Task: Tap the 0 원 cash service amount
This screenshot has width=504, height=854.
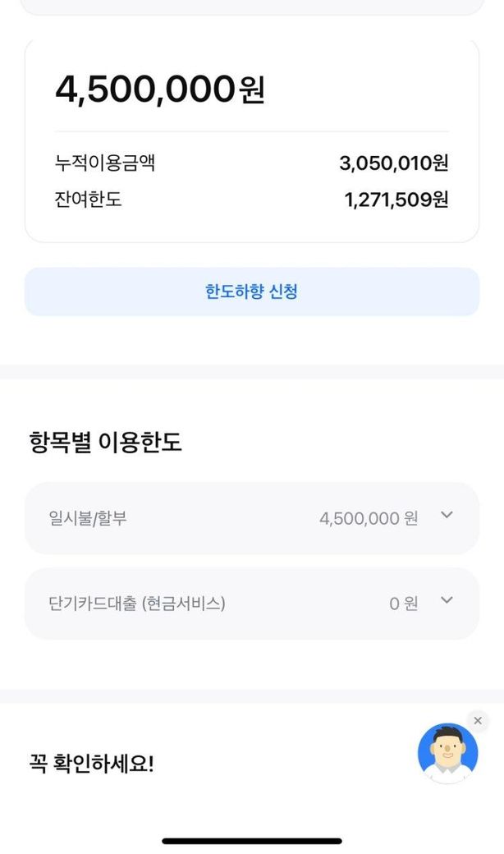Action: pyautogui.click(x=403, y=604)
